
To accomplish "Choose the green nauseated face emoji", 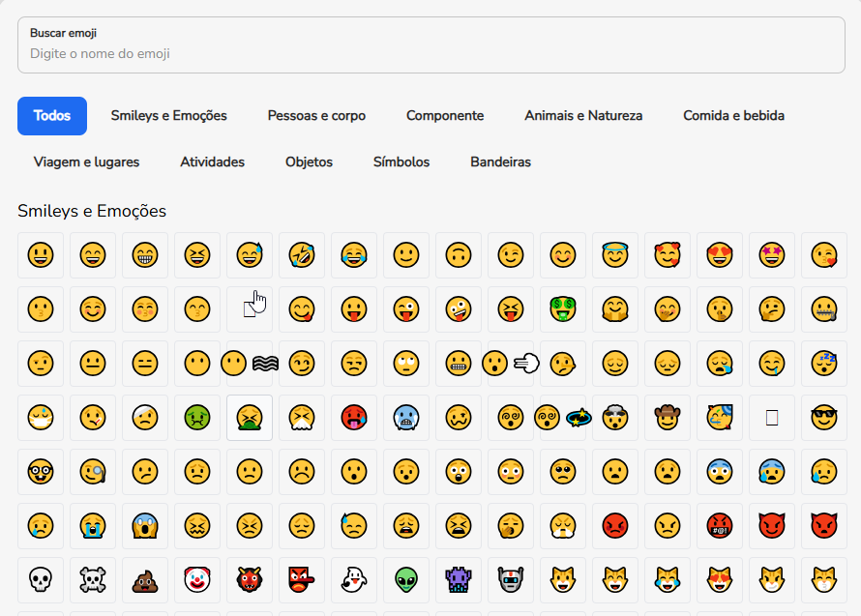I will 197,418.
